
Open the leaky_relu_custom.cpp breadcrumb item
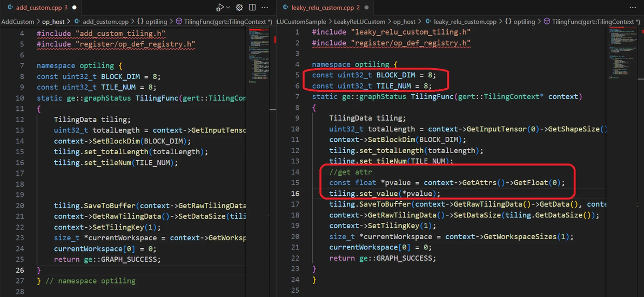tap(465, 22)
